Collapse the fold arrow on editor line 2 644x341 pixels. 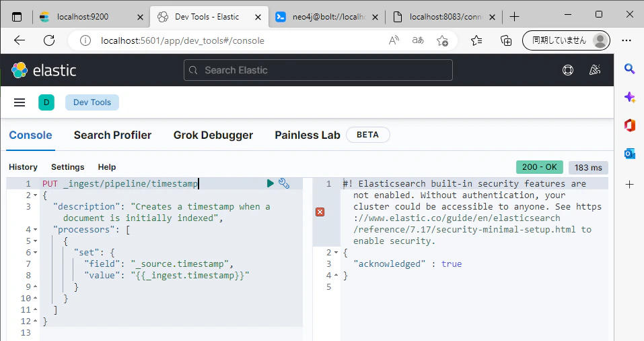click(35, 195)
